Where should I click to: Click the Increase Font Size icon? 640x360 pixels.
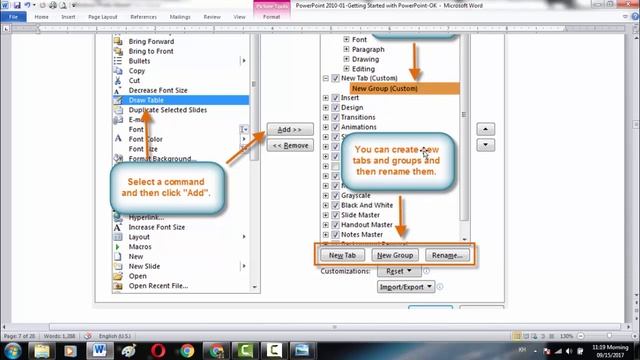click(x=118, y=227)
